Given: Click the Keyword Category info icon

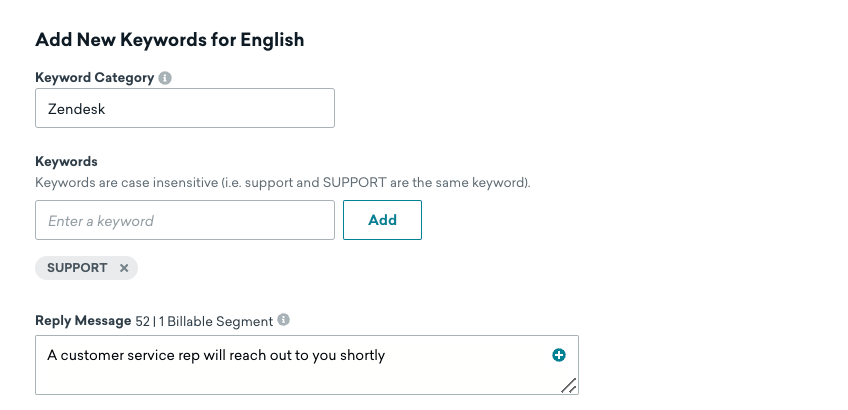Looking at the screenshot, I should coord(165,78).
